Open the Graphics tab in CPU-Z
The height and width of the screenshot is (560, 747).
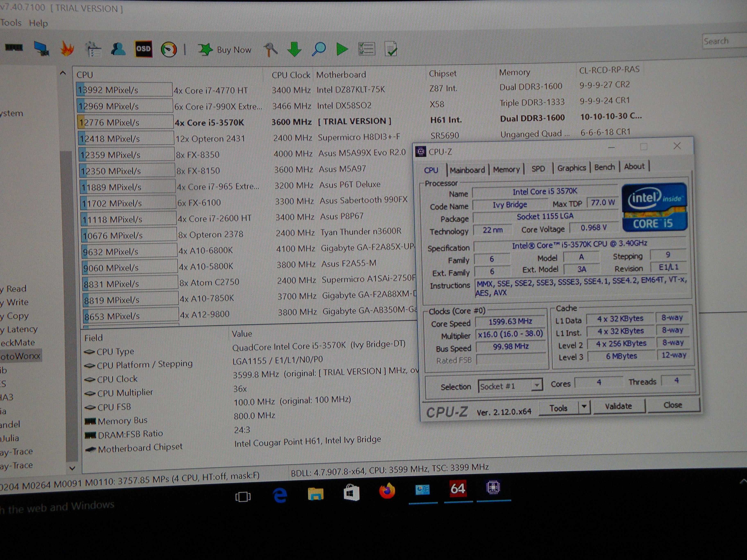571,168
